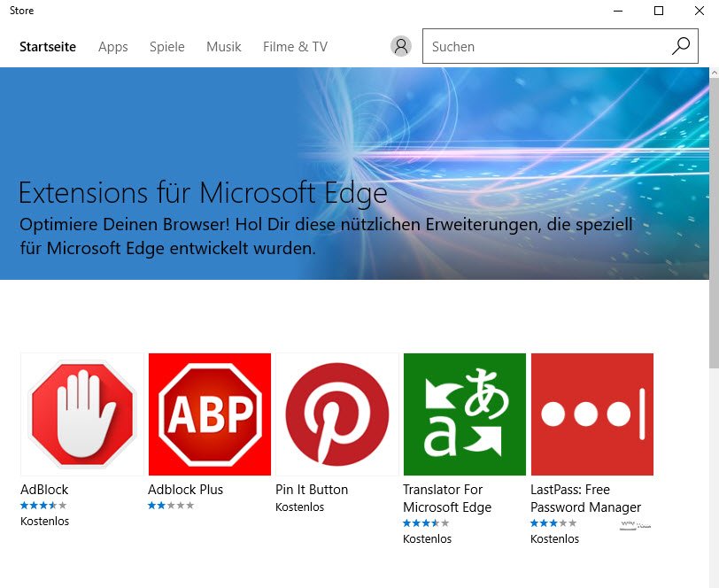
Task: Open the Musik section
Action: (x=224, y=47)
